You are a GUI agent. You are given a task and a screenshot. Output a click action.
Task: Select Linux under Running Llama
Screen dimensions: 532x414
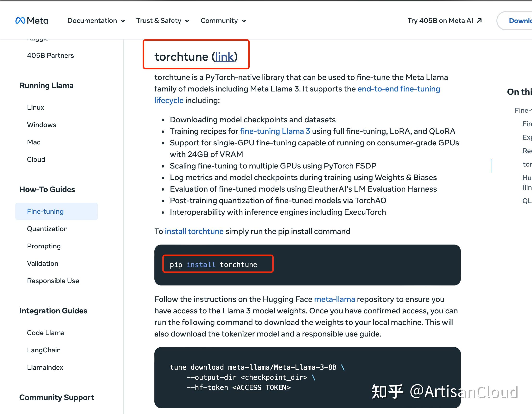pos(36,107)
